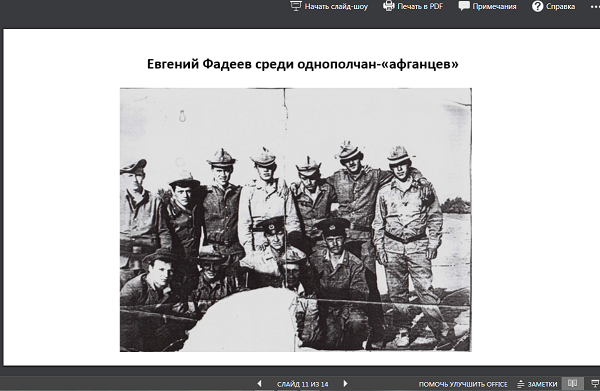
Task: Click the slide title about Евгений Фадеев
Action: (x=302, y=64)
